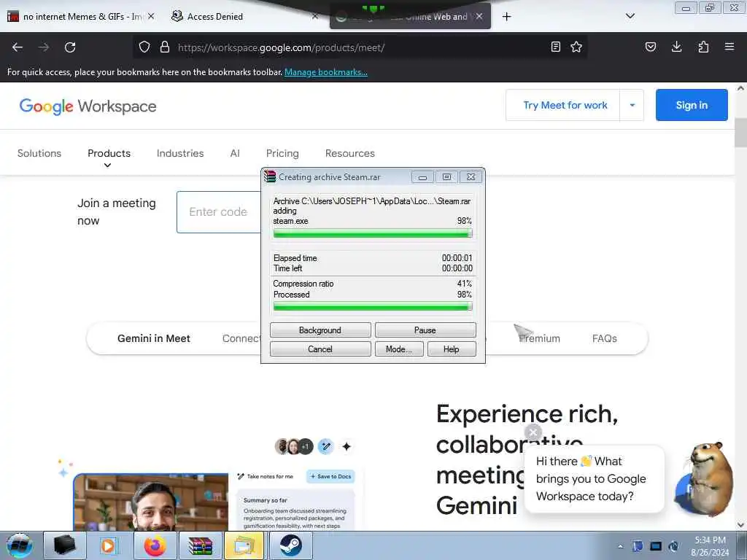Image resolution: width=747 pixels, height=560 pixels.
Task: Click the 'Take notes for me' pencil label
Action: [266, 476]
